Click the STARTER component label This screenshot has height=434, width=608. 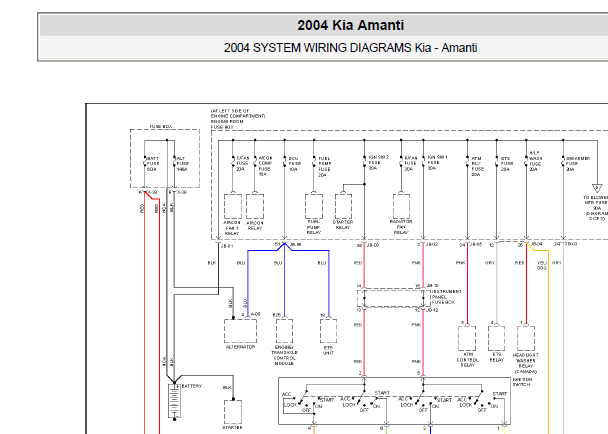point(233,427)
